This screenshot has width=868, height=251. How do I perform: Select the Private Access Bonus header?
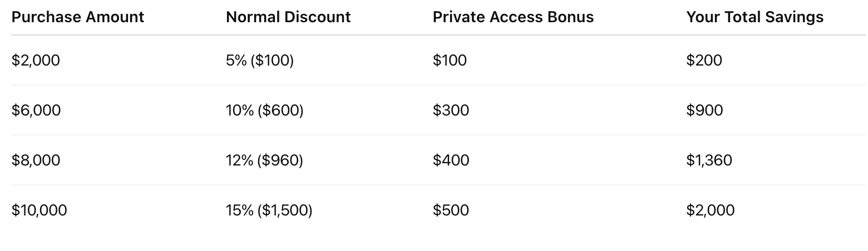pos(513,17)
